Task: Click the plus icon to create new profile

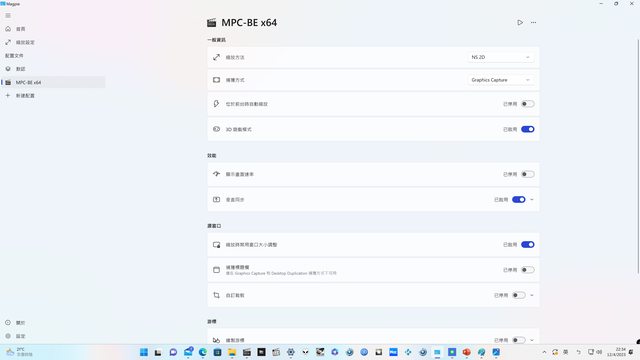Action: coord(8,96)
